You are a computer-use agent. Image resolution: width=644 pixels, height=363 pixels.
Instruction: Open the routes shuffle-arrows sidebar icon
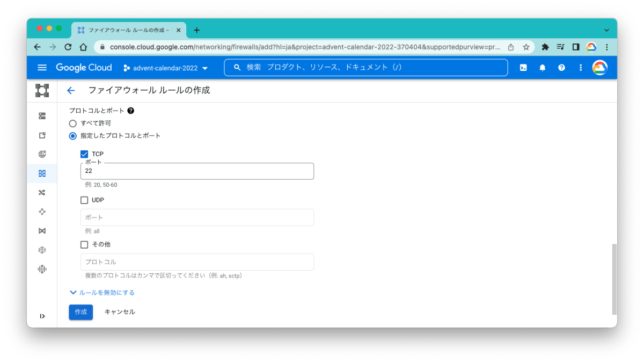pyautogui.click(x=42, y=192)
